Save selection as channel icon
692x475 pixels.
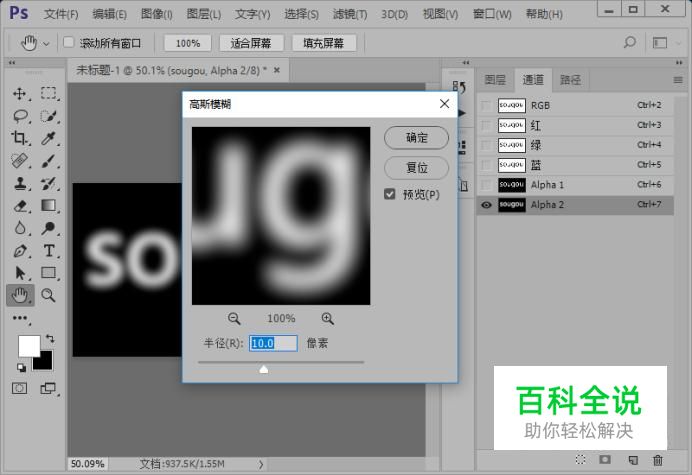coord(605,460)
